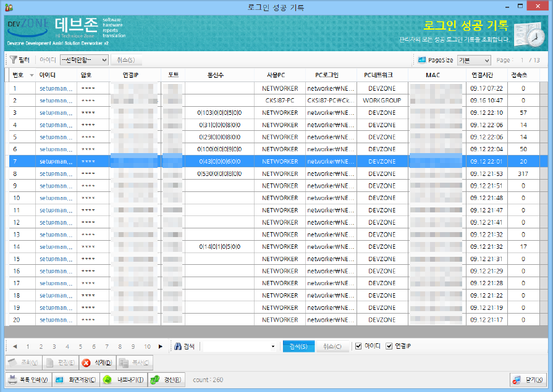Screen dimensions: 553x392
Task: Click the 0|43|0|0|0|6|0|0 cell in selected row
Action: point(219,162)
